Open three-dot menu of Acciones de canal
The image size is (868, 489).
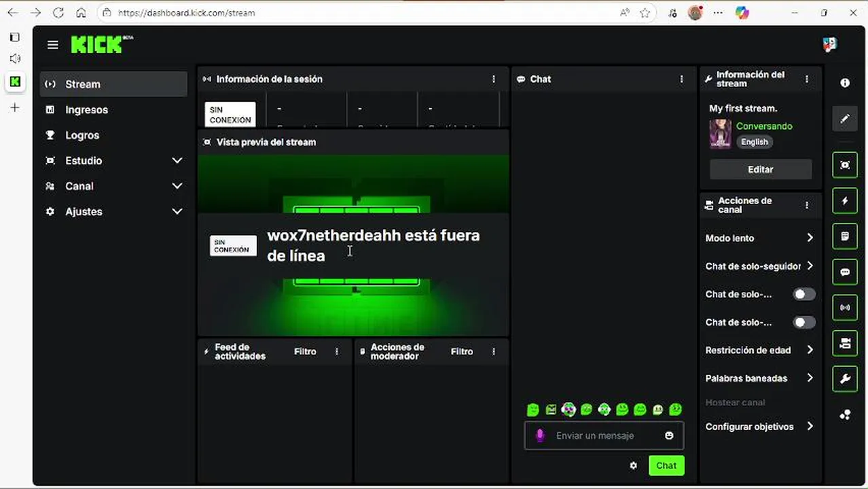[807, 204]
